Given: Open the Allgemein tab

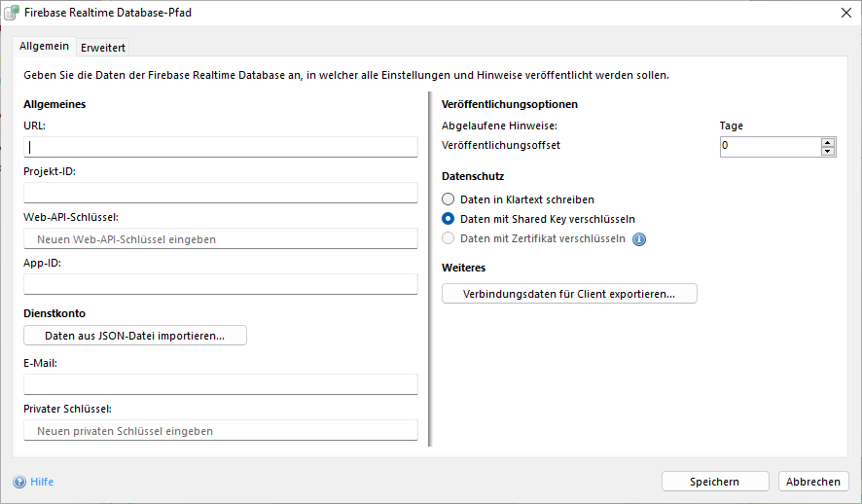Looking at the screenshot, I should (44, 47).
